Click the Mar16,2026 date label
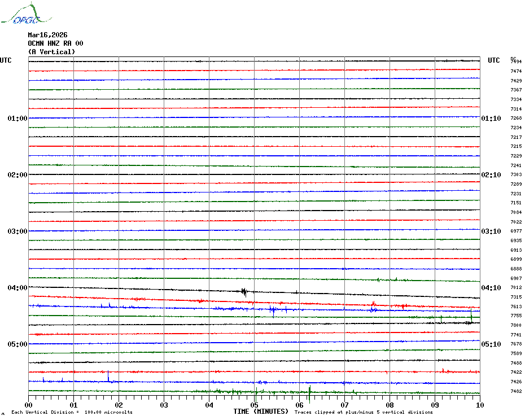This screenshot has height=420, width=525. tap(47, 35)
